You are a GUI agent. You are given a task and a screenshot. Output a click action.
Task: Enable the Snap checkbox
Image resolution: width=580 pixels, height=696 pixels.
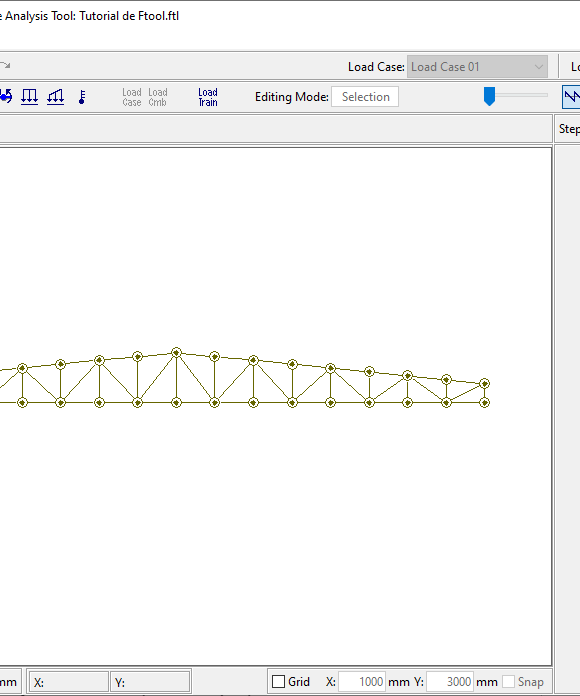(x=509, y=681)
